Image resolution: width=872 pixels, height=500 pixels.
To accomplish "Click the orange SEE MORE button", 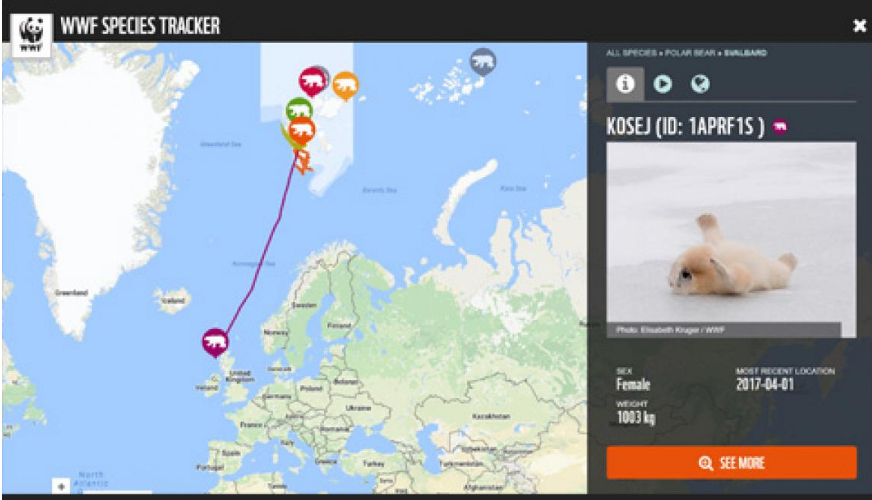I will point(731,463).
